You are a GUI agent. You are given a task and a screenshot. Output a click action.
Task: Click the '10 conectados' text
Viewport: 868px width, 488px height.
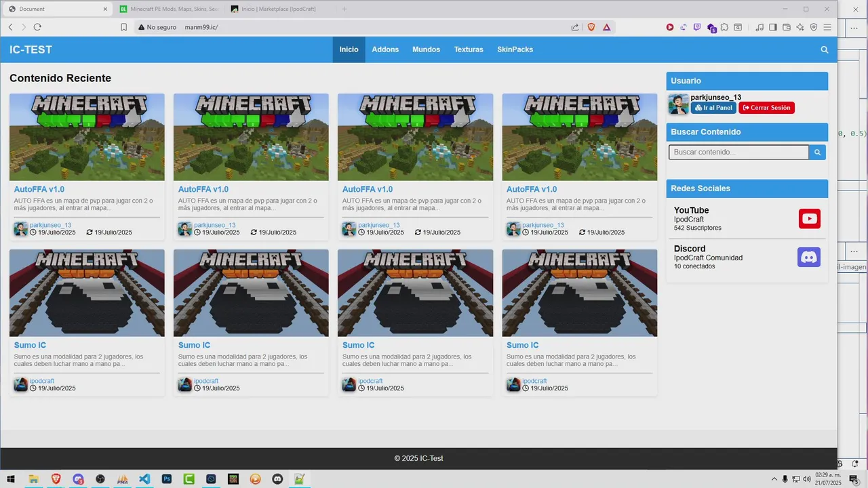pyautogui.click(x=694, y=266)
